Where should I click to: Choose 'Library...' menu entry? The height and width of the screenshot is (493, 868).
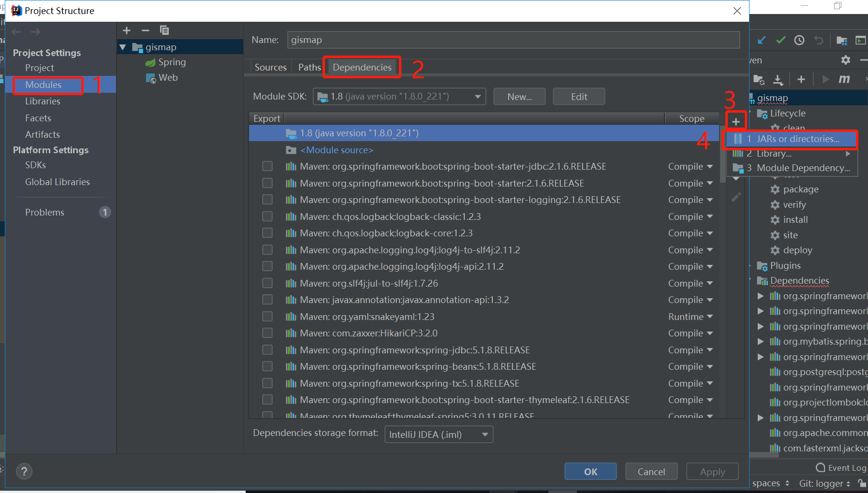coord(792,154)
